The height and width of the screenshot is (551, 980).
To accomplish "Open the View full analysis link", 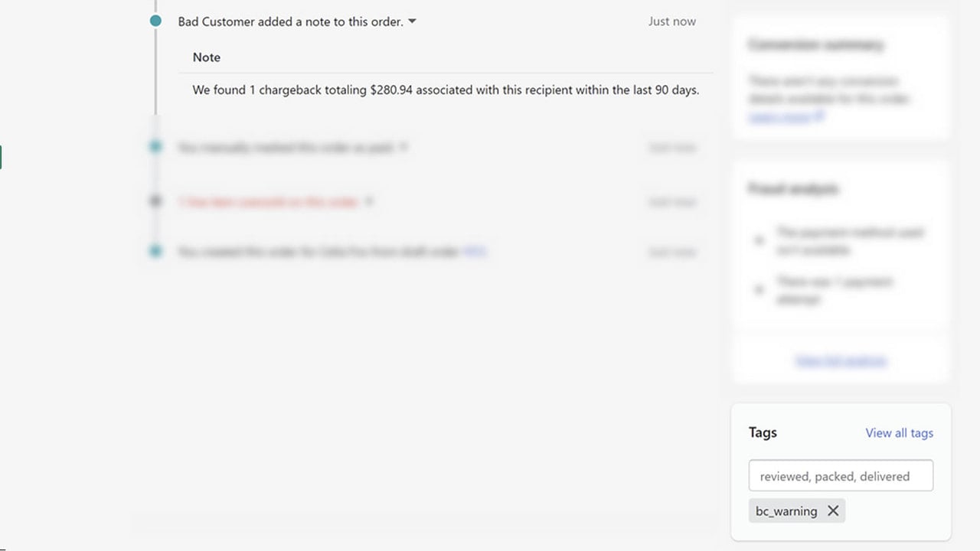I will tap(841, 360).
